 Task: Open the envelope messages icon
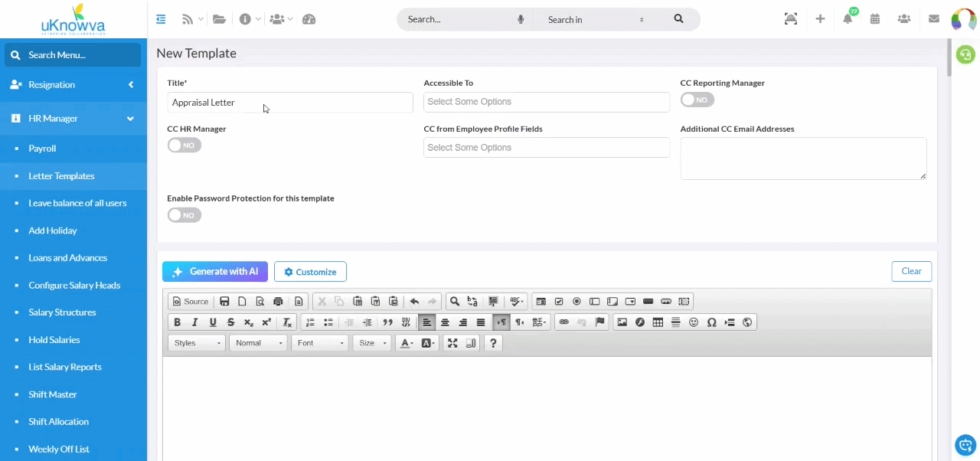pos(934,19)
